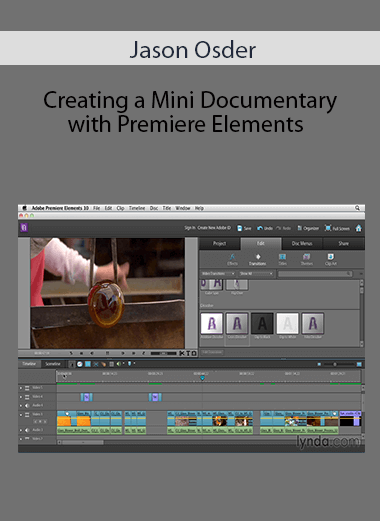Image resolution: width=380 pixels, height=521 pixels.
Task: Click the Spotlight search icon
Action: (x=357, y=208)
